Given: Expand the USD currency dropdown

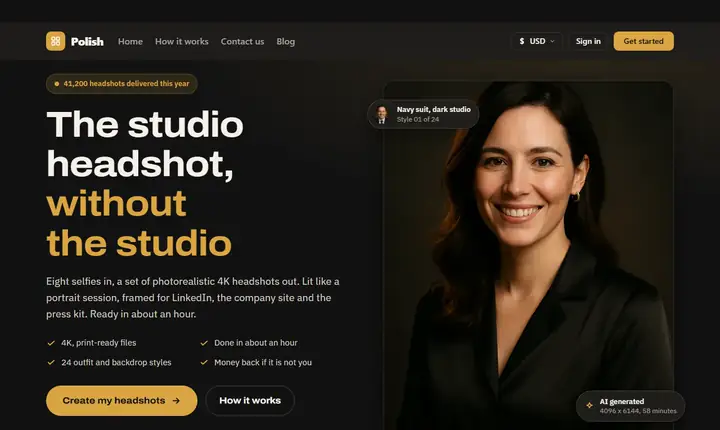Looking at the screenshot, I should tap(537, 41).
